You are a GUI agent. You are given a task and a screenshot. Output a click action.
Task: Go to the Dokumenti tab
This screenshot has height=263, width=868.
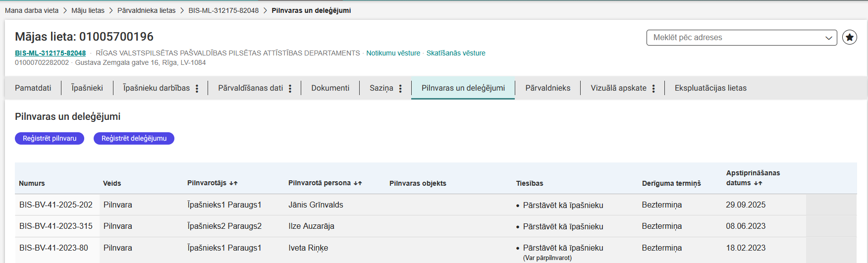click(330, 88)
